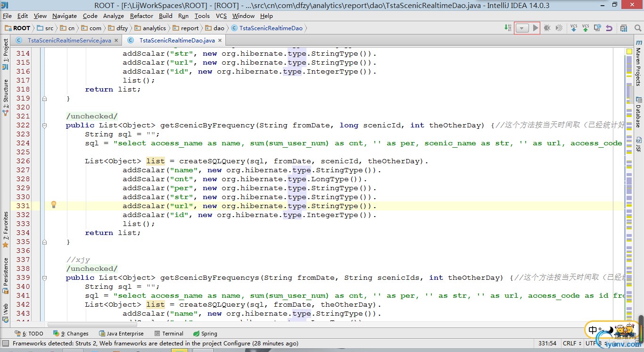Click Configure in frameworks detected message
The height and width of the screenshot is (352, 644).
(x=237, y=344)
